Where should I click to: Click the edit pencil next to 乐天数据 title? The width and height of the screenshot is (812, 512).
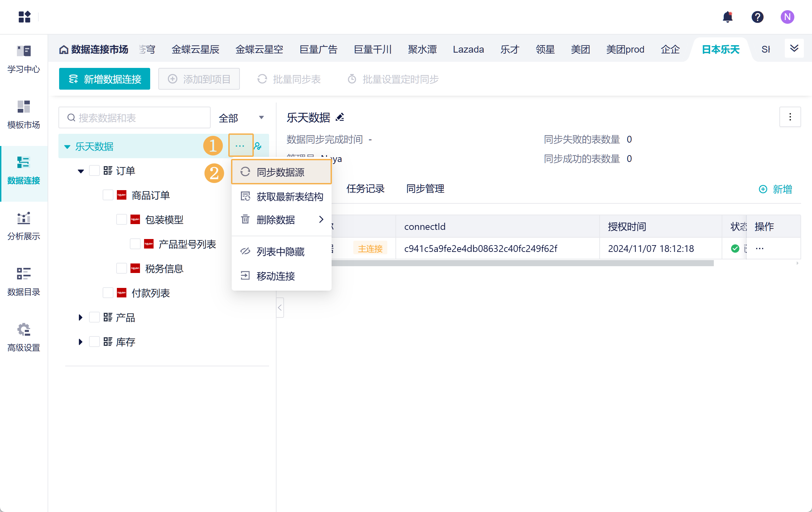point(340,117)
